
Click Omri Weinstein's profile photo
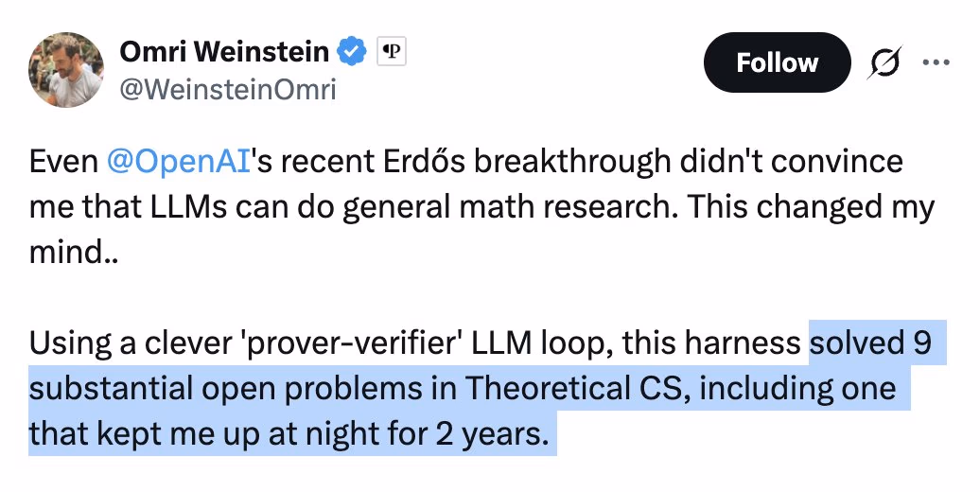65,69
